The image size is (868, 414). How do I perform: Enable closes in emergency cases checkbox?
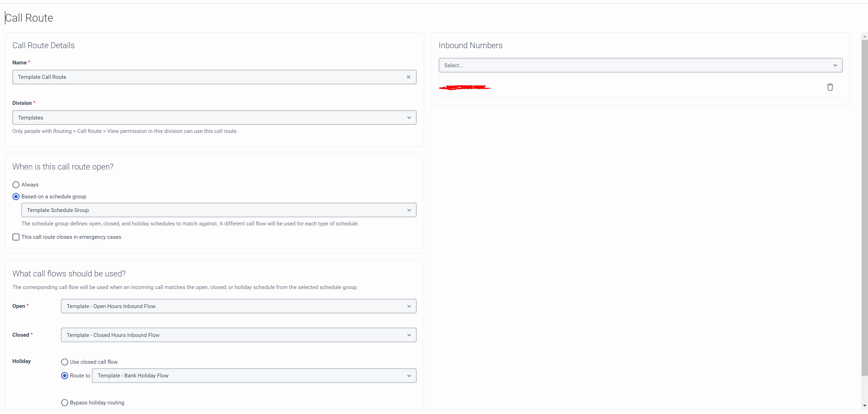click(16, 237)
